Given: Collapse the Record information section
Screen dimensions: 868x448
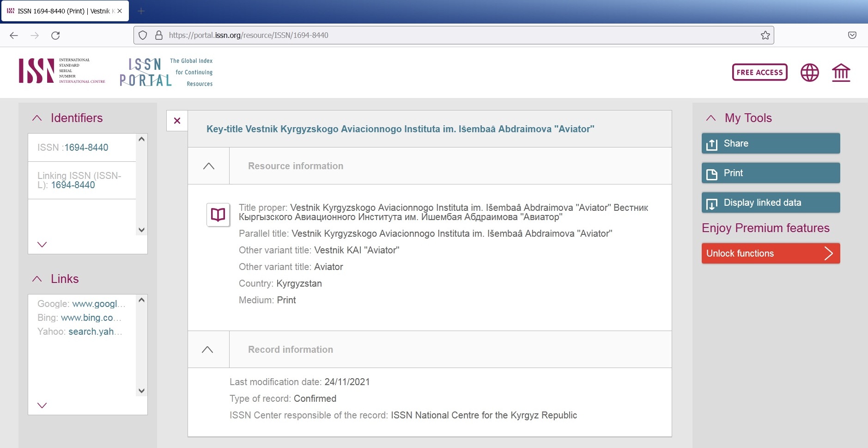Looking at the screenshot, I should click(x=208, y=350).
